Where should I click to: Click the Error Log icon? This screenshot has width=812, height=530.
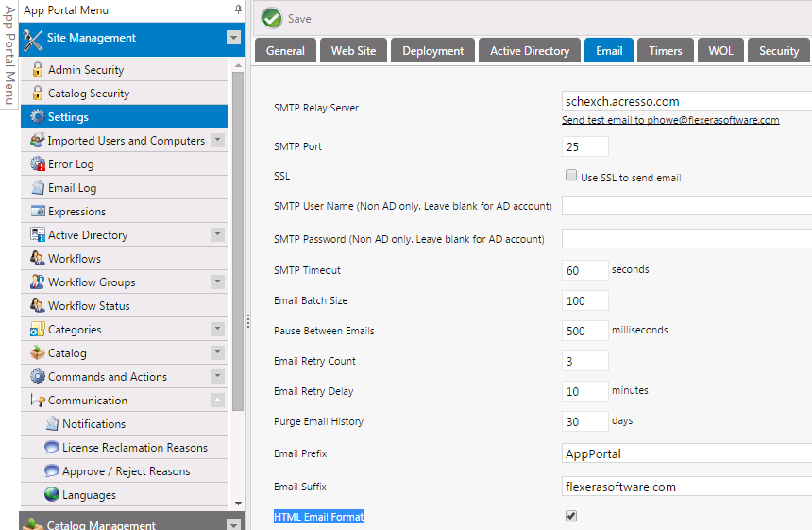[x=38, y=164]
